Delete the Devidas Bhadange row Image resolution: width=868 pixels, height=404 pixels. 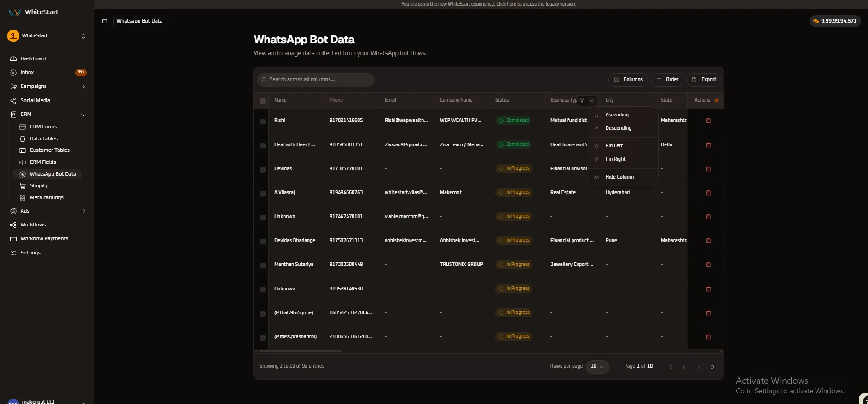coord(708,241)
